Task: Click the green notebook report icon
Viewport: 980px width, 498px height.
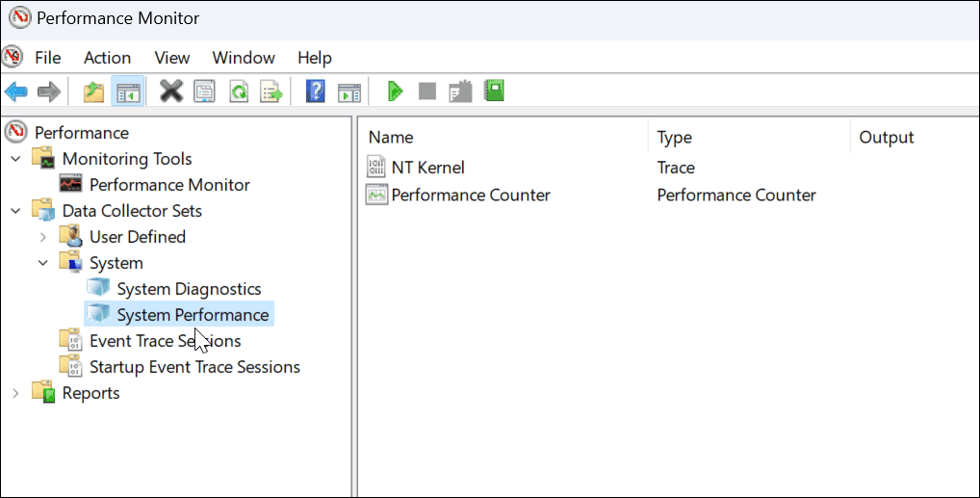Action: coord(495,92)
